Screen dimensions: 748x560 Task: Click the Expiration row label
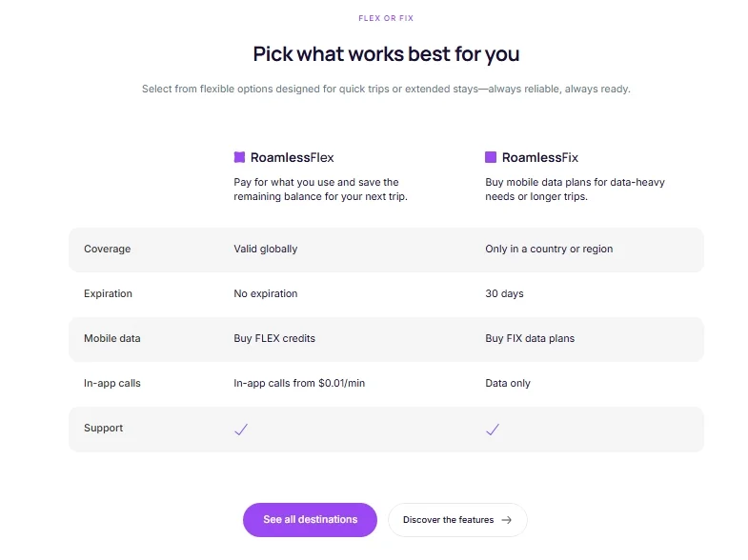pyautogui.click(x=108, y=293)
